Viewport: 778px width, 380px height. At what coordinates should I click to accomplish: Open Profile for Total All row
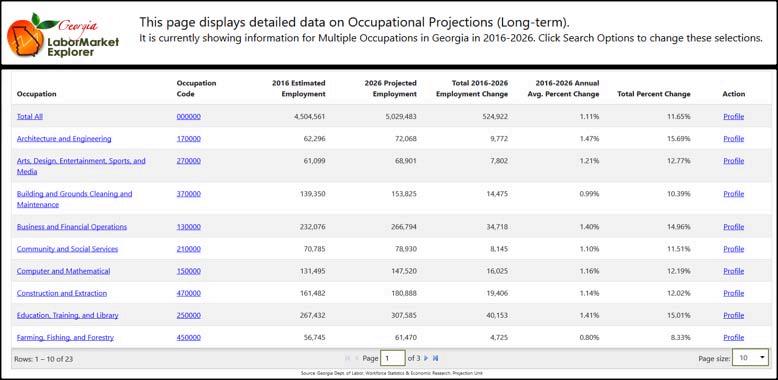tap(733, 117)
